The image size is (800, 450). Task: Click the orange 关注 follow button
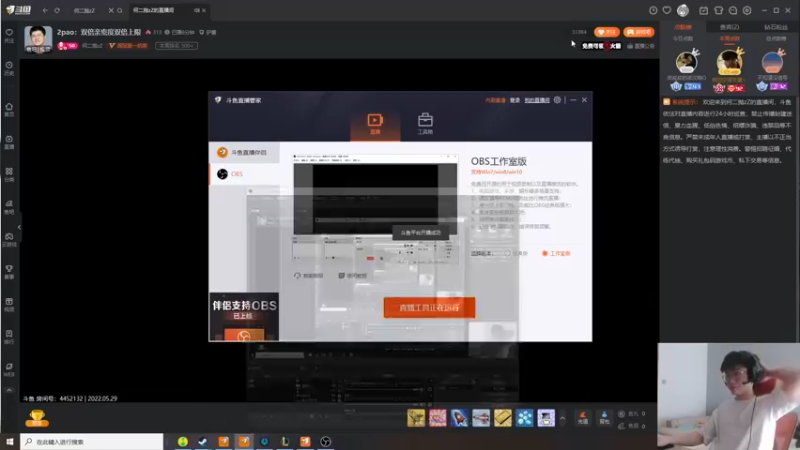[607, 32]
